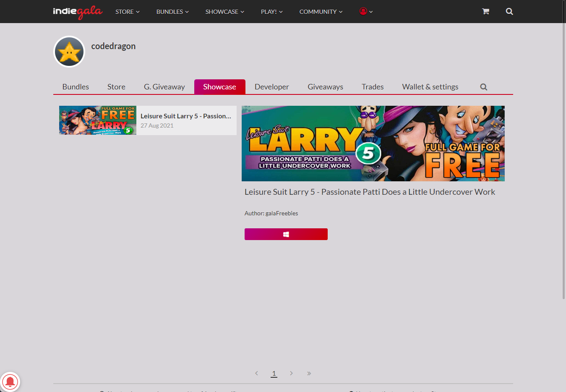Expand the STORE dropdown menu

point(128,12)
